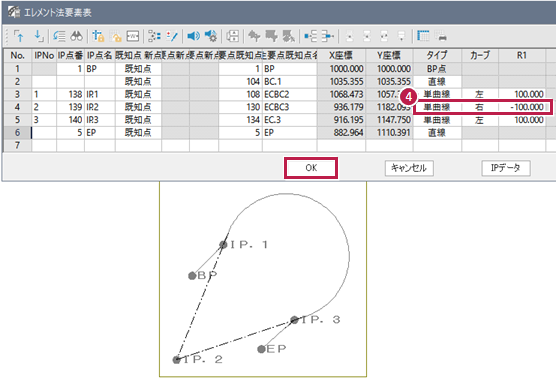The width and height of the screenshot is (556, 378).
Task: Click the branching nodes icon beside pencil
Action: pyautogui.click(x=154, y=36)
